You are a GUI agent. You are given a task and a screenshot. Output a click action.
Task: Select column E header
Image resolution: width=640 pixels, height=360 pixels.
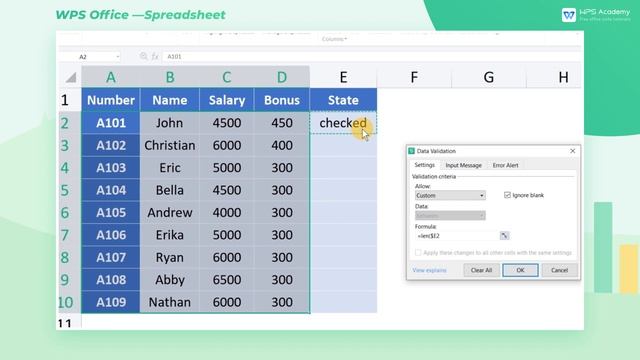pyautogui.click(x=343, y=77)
